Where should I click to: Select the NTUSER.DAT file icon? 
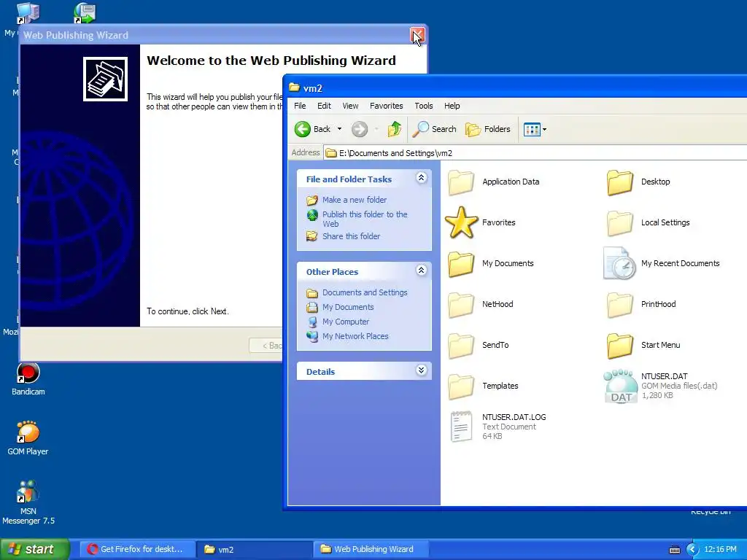coord(620,386)
